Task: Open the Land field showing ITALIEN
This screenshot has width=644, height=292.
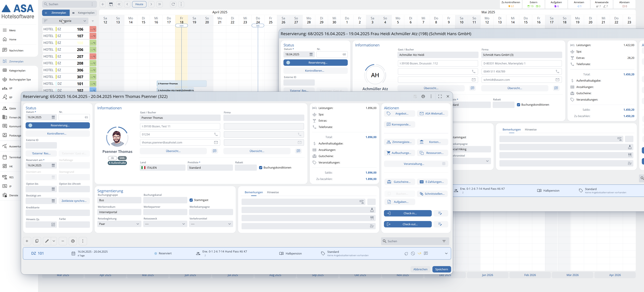Action: (x=162, y=168)
